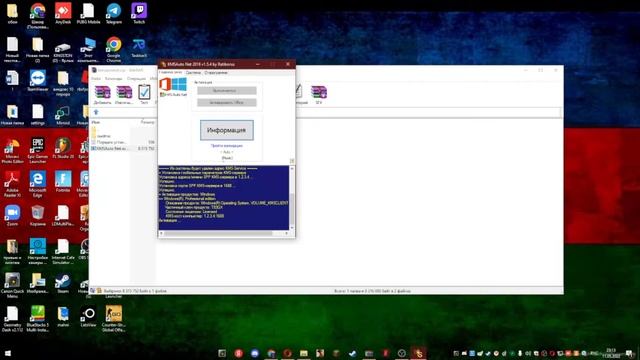Viewport: 640px width, 360px height.
Task: Click the taskbar clock
Action: [611, 353]
